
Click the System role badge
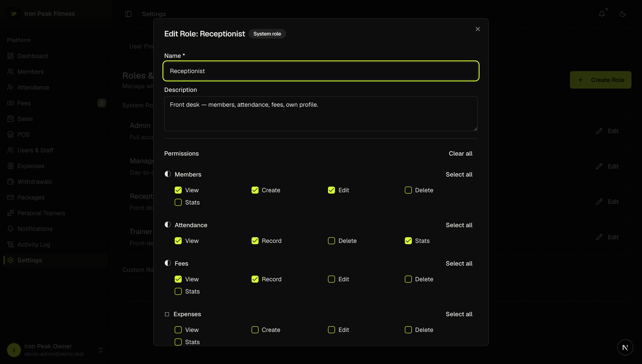pyautogui.click(x=267, y=34)
